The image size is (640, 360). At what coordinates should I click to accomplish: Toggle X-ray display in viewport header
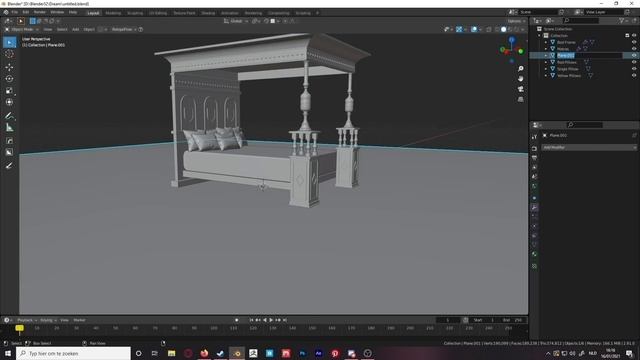[x=489, y=29]
